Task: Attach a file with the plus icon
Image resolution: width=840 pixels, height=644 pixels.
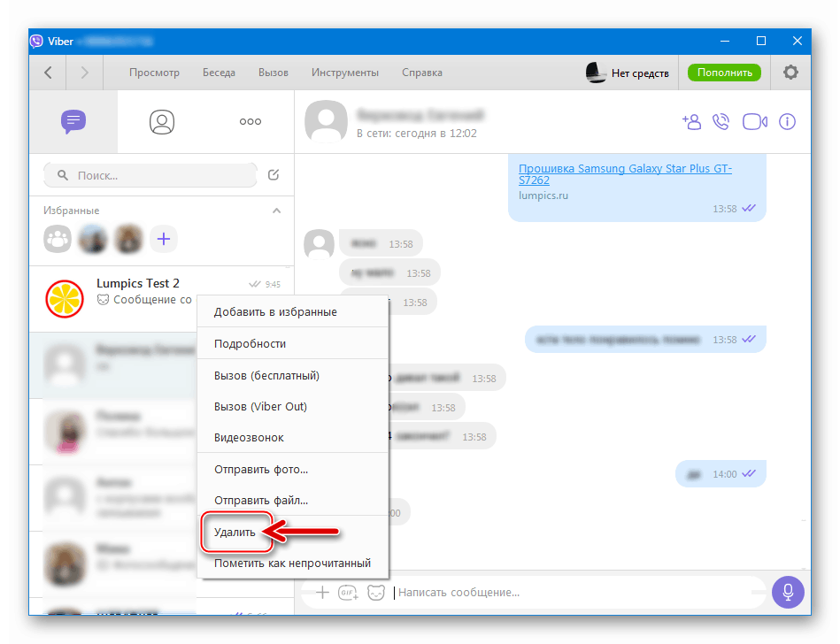Action: point(322,593)
